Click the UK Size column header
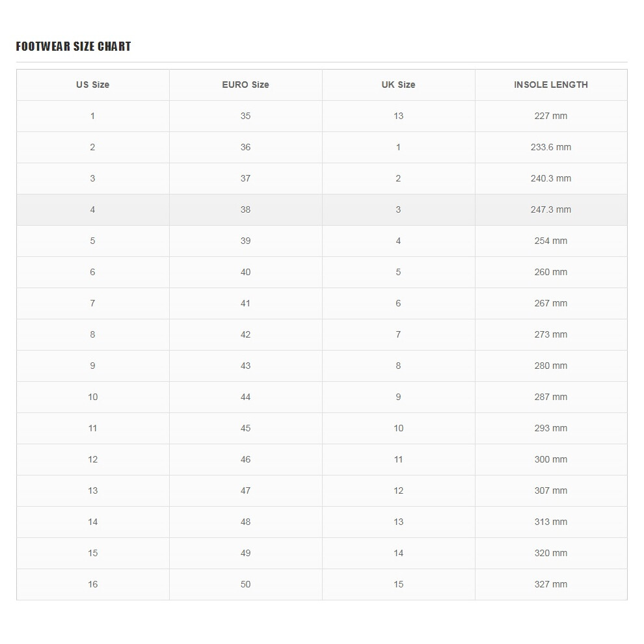The width and height of the screenshot is (644, 644). tap(398, 85)
